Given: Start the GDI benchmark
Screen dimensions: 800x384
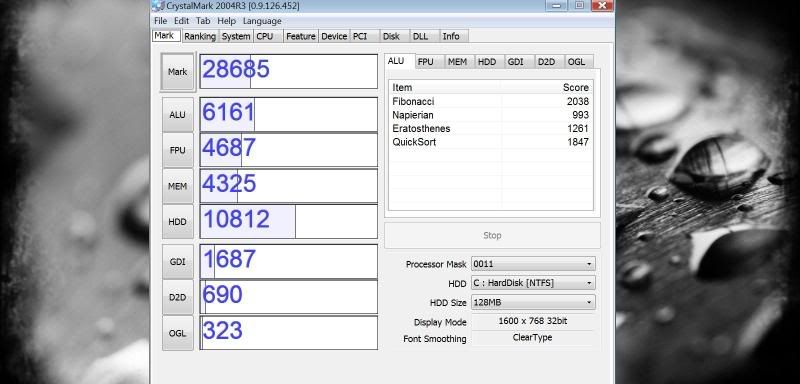Looking at the screenshot, I should coord(178,262).
